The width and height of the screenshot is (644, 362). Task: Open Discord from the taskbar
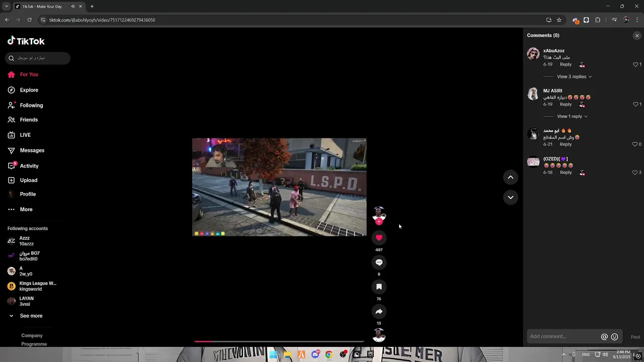[315, 354]
